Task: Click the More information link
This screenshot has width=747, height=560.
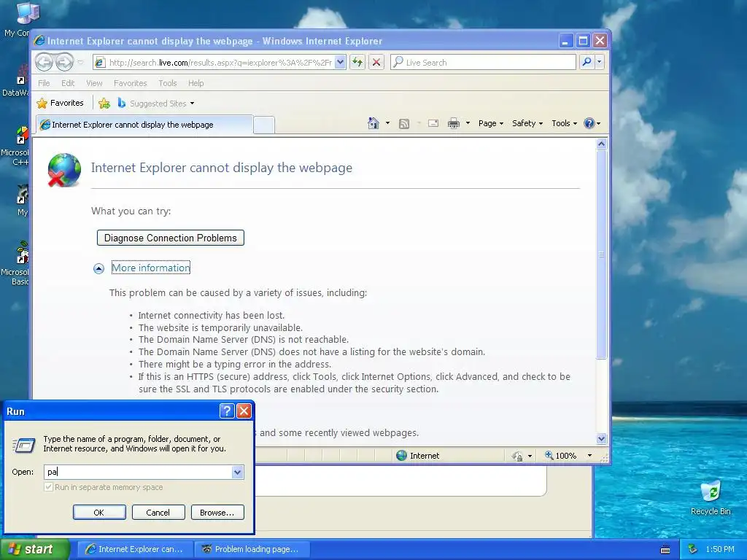Action: 150,268
